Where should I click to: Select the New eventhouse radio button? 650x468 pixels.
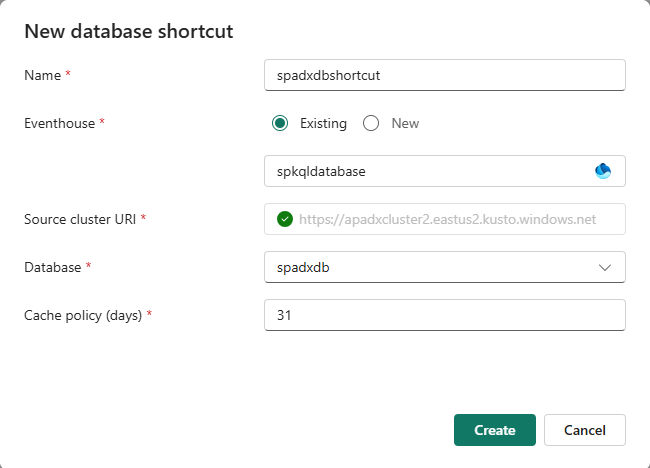(x=371, y=124)
